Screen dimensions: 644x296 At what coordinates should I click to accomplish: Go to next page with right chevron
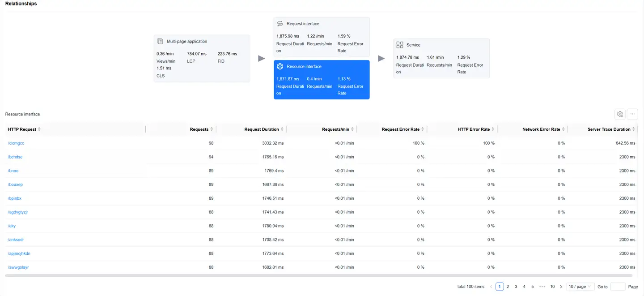click(561, 287)
